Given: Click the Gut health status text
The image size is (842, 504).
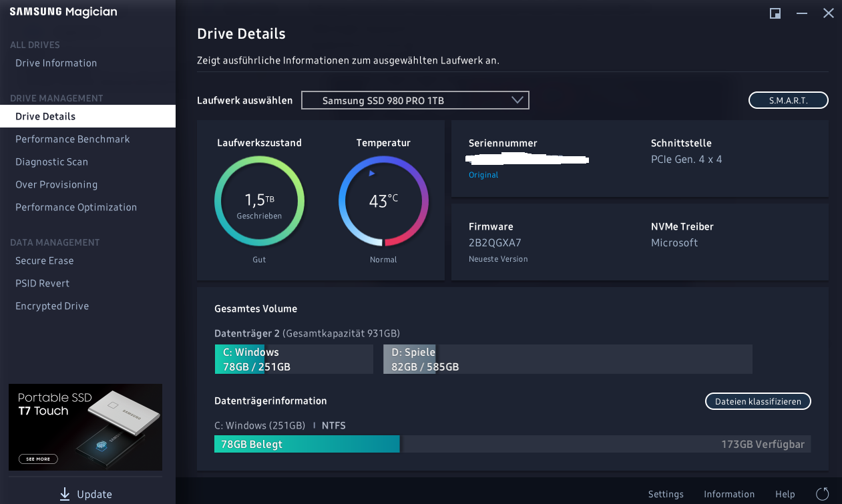Looking at the screenshot, I should tap(259, 260).
